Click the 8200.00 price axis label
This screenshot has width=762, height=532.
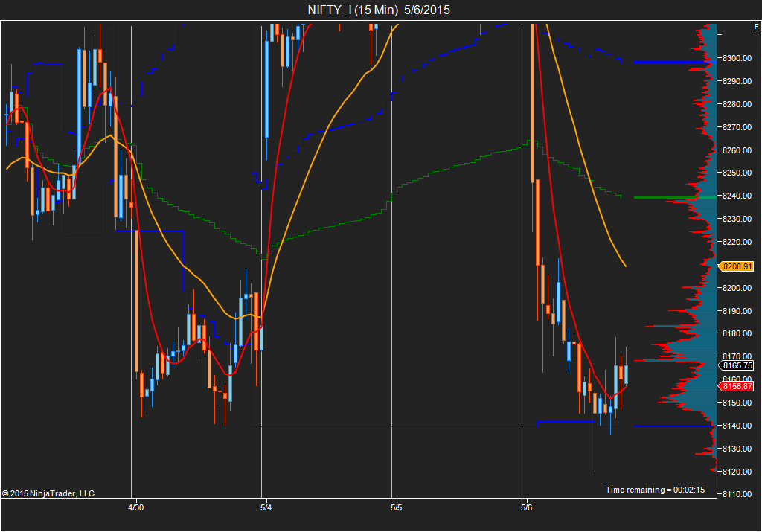[737, 288]
